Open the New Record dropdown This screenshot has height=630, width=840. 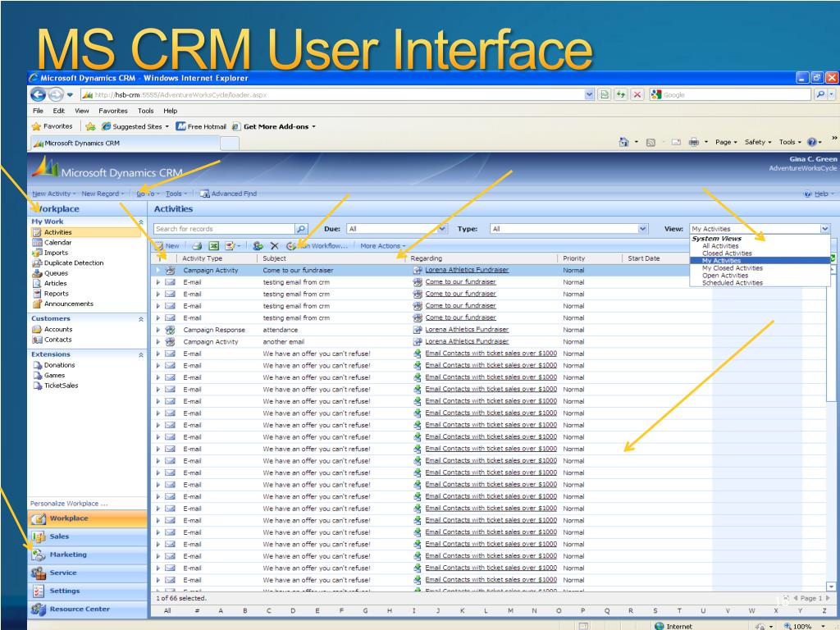(103, 194)
